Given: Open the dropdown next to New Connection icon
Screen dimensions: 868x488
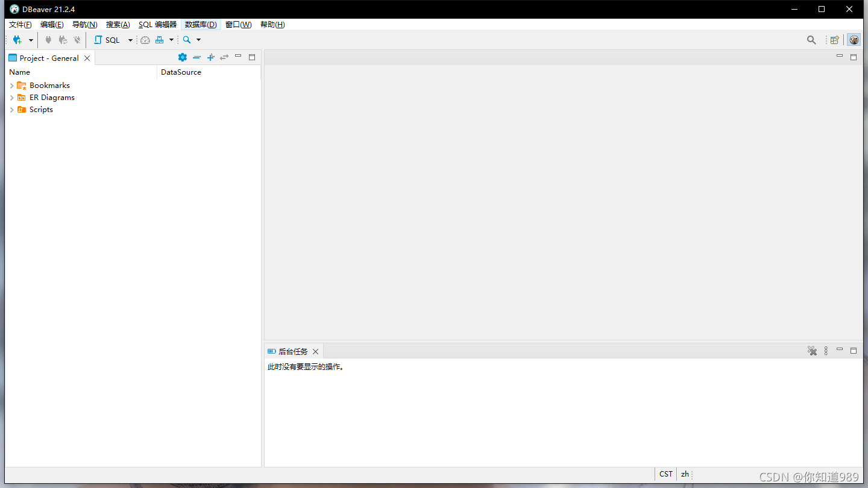Looking at the screenshot, I should (x=31, y=40).
